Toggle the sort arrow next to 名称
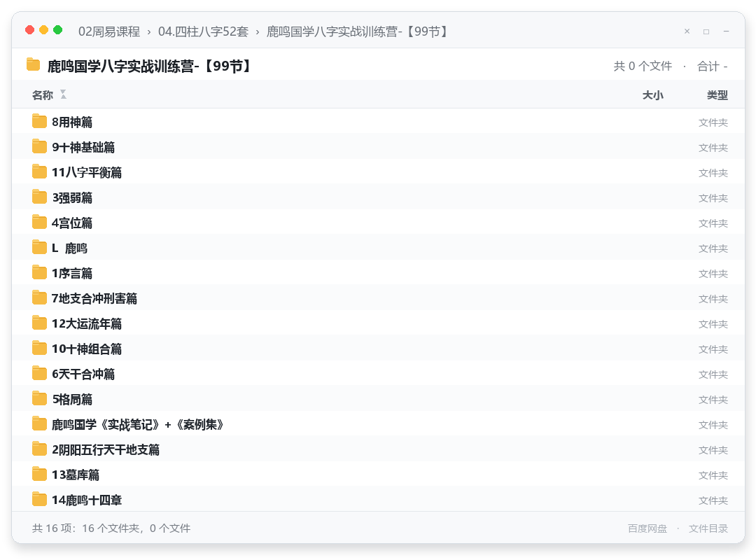 63,94
